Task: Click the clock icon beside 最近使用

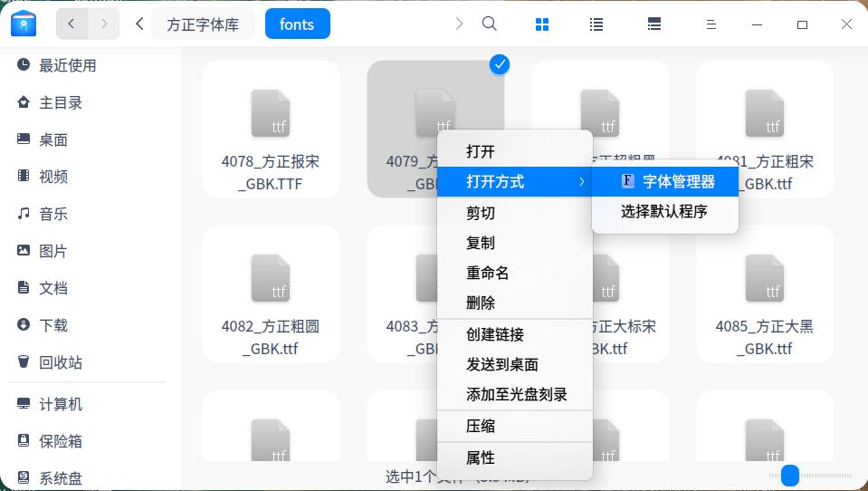Action: tap(24, 65)
